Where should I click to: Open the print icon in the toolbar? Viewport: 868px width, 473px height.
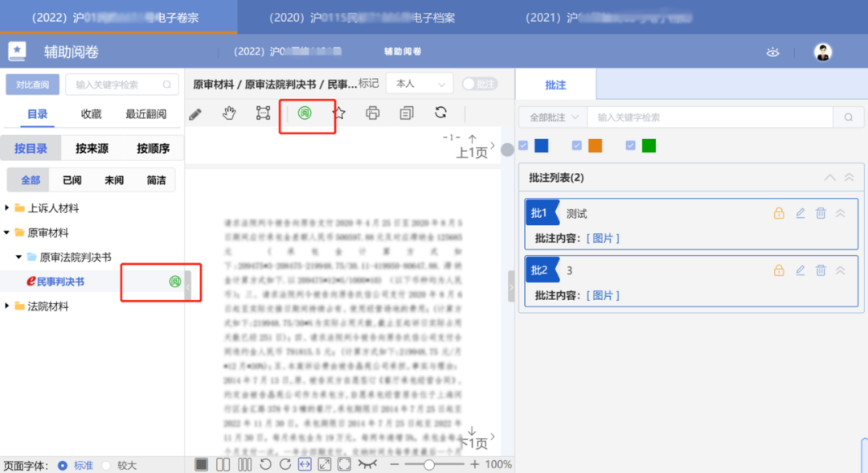click(372, 113)
